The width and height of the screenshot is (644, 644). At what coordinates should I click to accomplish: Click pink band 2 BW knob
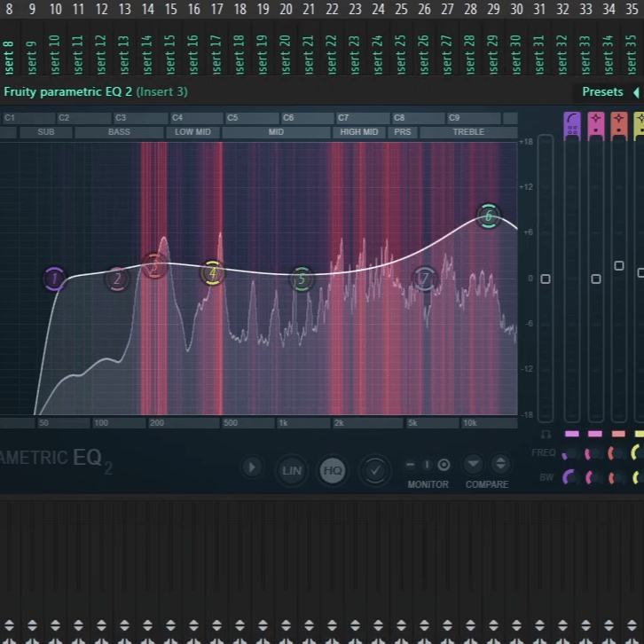click(x=593, y=477)
